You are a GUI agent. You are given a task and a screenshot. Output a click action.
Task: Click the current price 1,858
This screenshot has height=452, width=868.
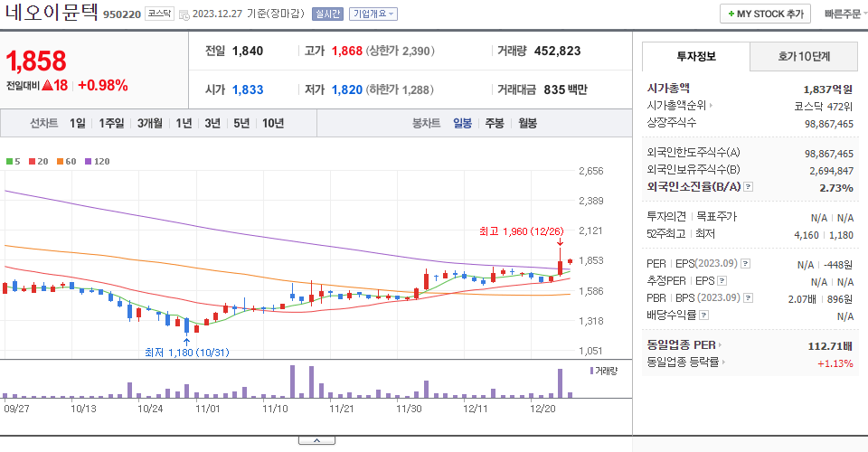(x=36, y=61)
